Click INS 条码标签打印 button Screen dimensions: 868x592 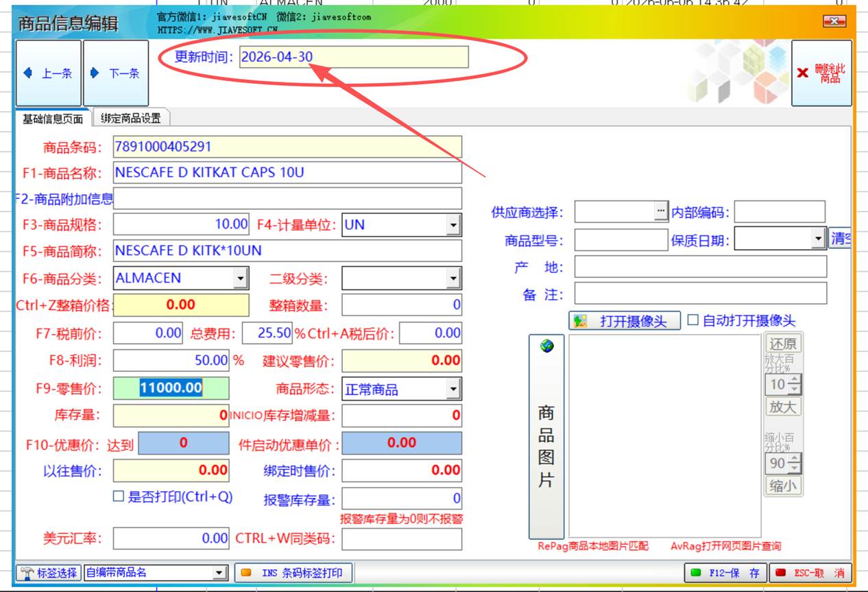[x=293, y=573]
